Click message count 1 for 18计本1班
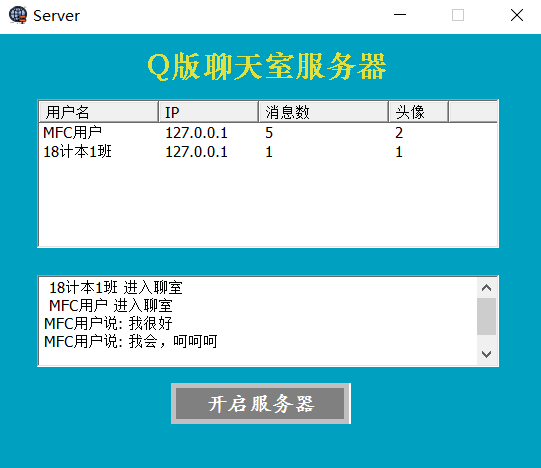This screenshot has width=541, height=468. point(269,152)
